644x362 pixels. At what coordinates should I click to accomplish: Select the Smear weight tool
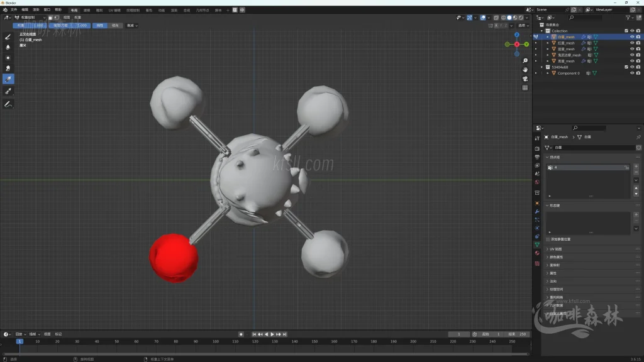(8, 68)
